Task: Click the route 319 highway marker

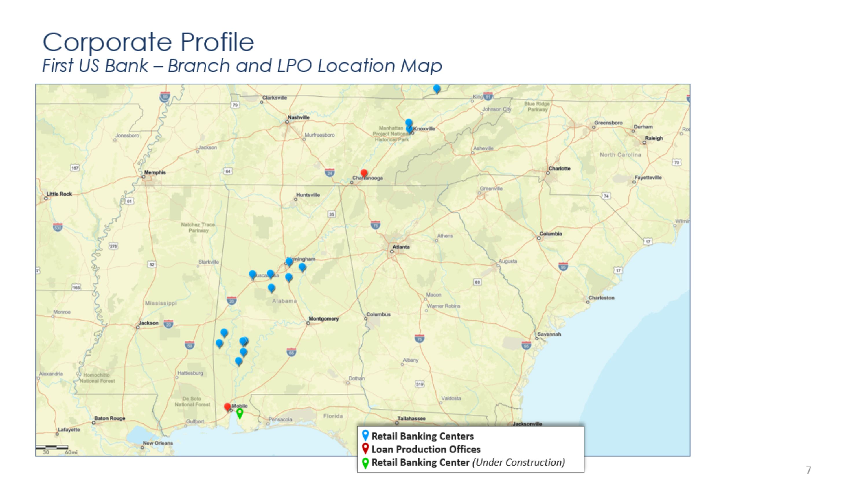Action: click(419, 384)
